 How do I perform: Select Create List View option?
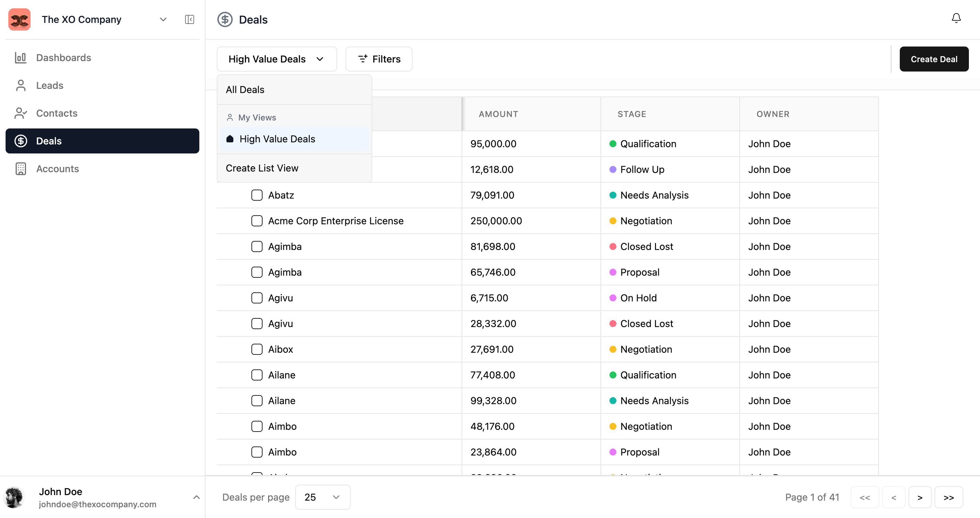click(294, 168)
